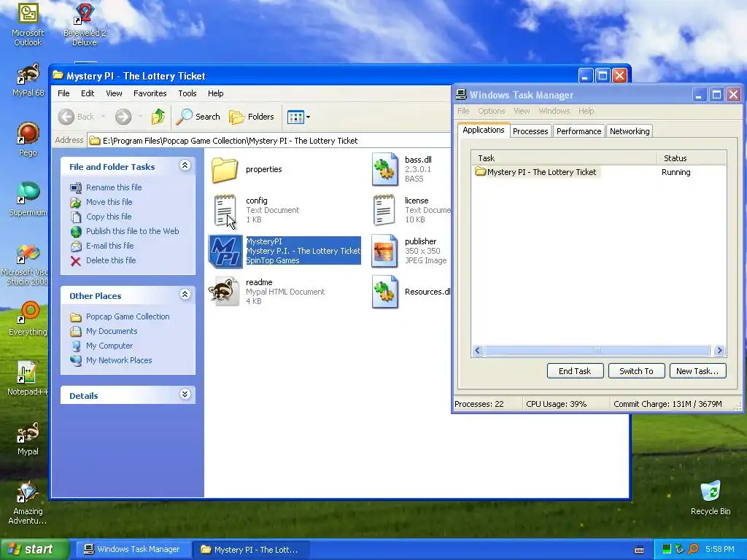747x560 pixels.
Task: Expand the Details panel
Action: coord(185,394)
